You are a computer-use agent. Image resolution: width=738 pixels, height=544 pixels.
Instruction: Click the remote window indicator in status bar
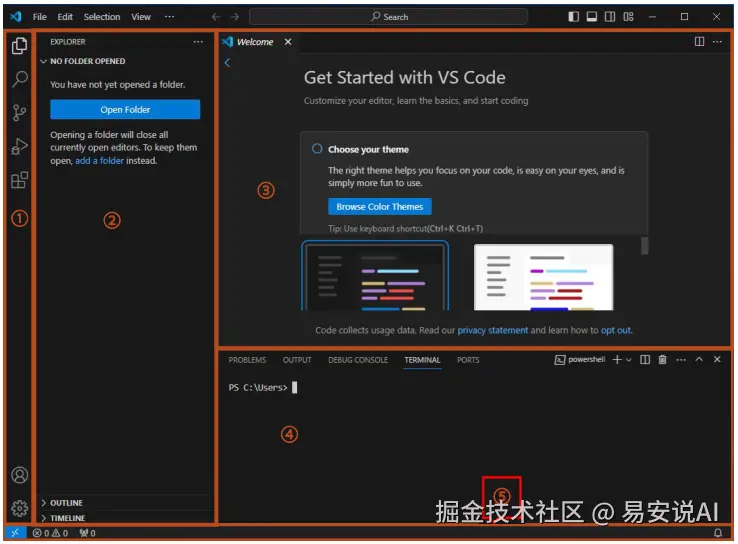15,533
